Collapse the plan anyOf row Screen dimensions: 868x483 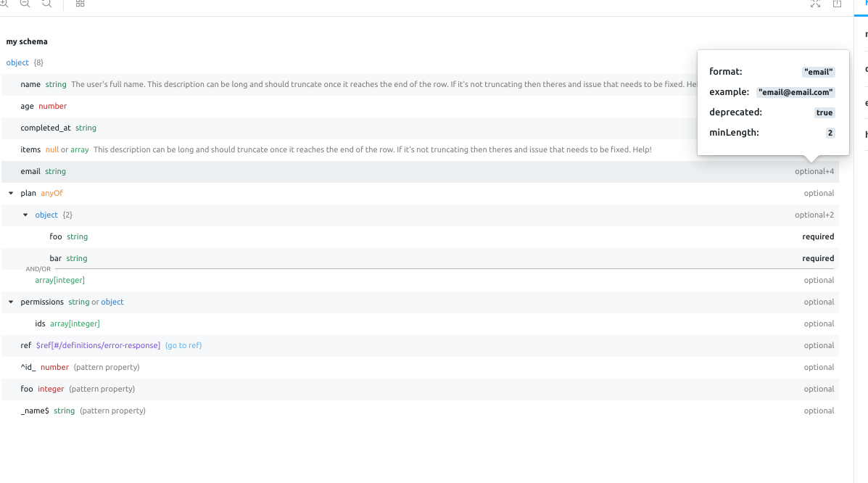click(11, 194)
